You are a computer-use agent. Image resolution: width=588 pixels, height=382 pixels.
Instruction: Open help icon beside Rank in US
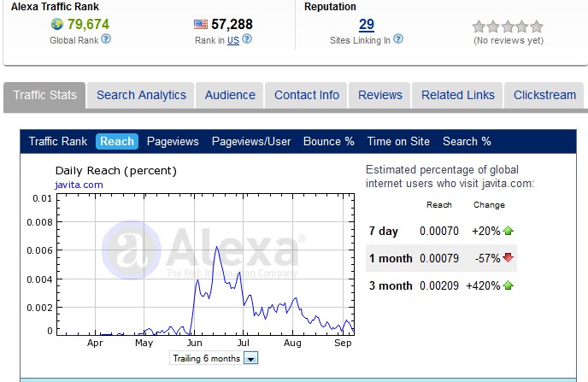tap(247, 39)
